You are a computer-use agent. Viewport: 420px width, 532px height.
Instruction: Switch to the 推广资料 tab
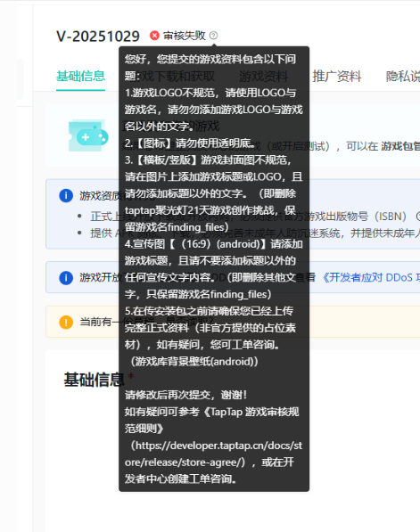point(337,77)
